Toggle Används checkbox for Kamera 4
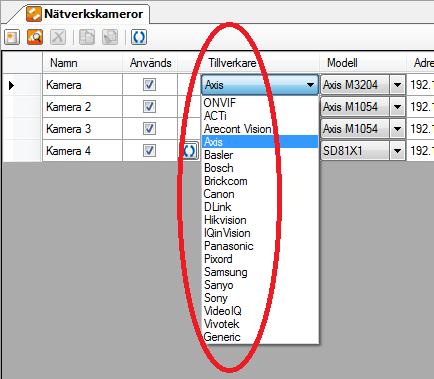Image resolution: width=434 pixels, height=379 pixels. pos(149,151)
